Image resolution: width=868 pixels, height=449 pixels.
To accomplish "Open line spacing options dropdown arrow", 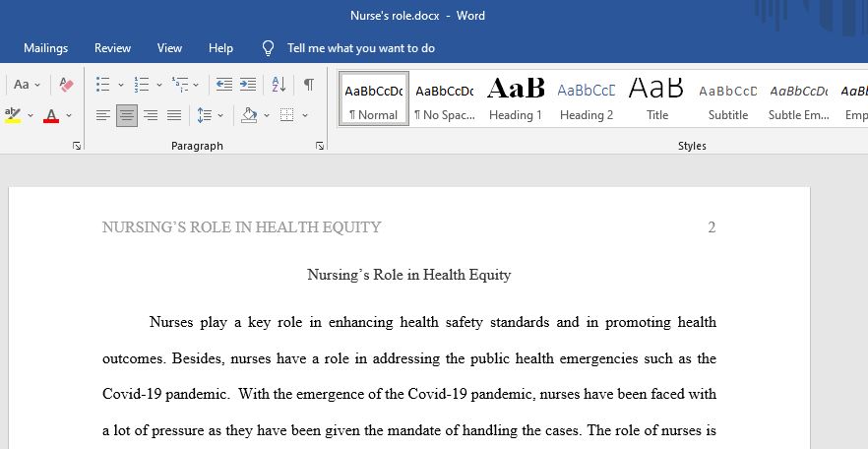I will coord(220,116).
